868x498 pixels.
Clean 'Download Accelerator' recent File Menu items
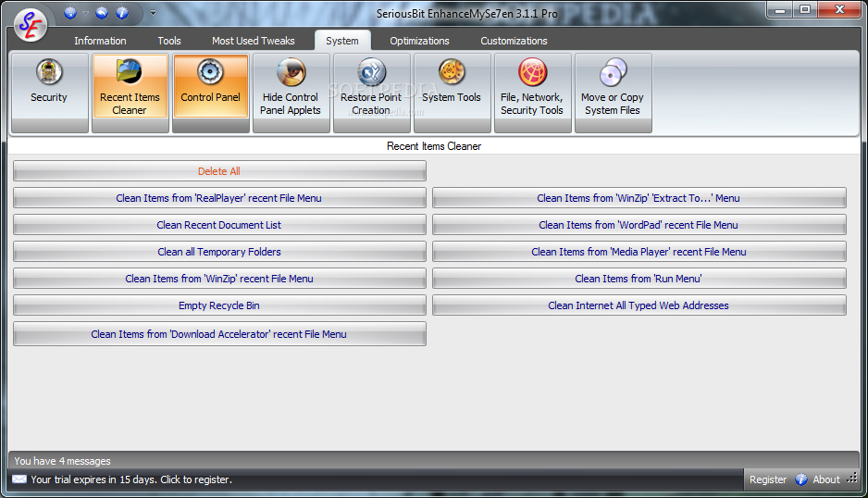click(219, 334)
